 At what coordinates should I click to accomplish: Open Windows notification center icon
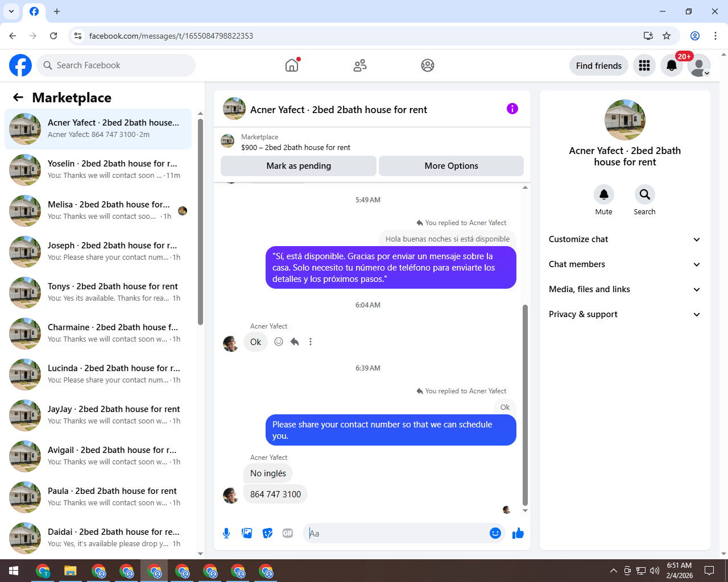point(709,571)
